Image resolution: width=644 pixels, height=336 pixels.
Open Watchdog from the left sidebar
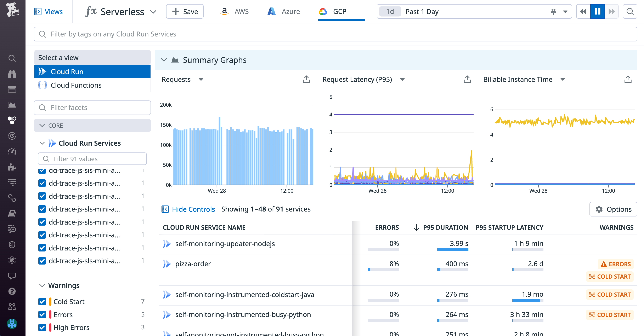point(12,74)
